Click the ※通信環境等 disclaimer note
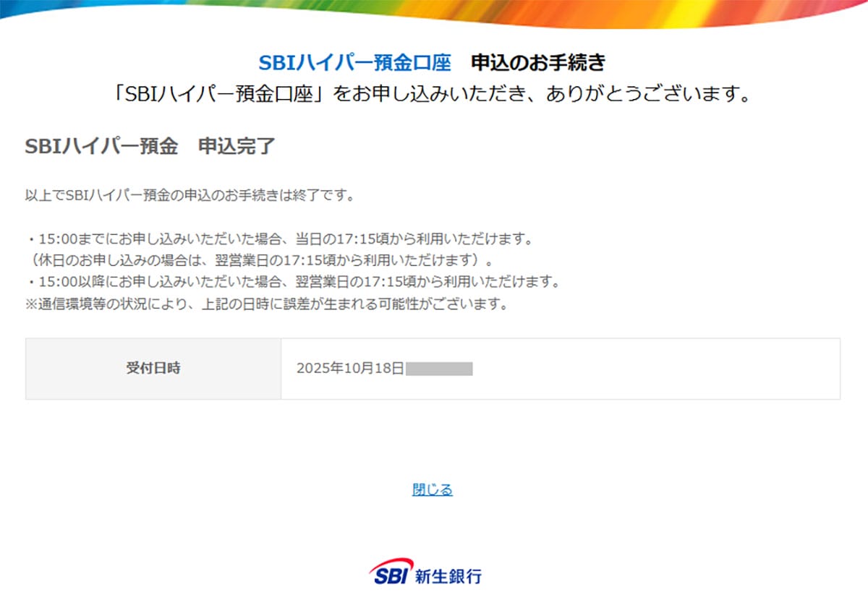 click(x=266, y=304)
